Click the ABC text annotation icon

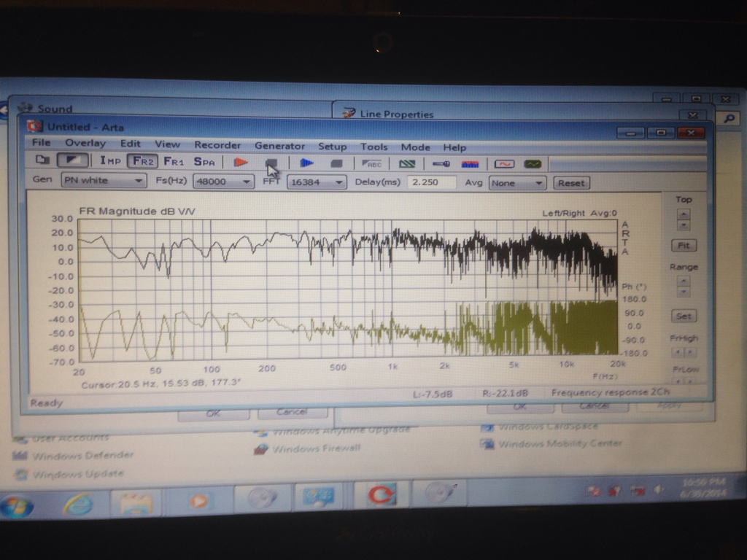(372, 164)
